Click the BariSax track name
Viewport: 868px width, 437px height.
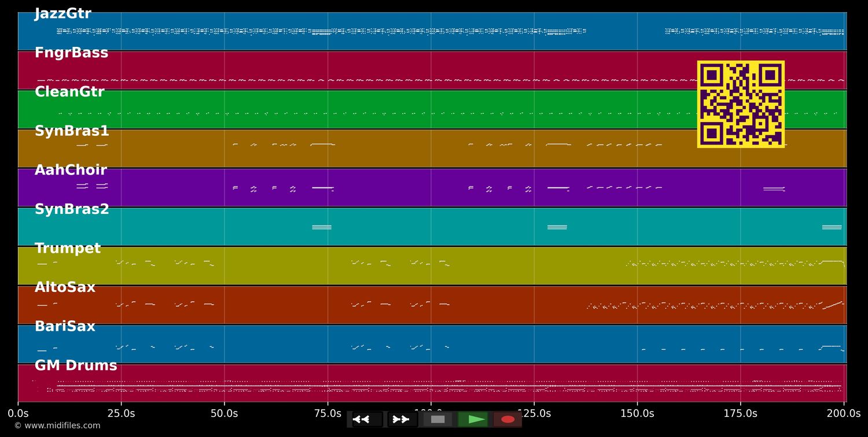(x=65, y=325)
